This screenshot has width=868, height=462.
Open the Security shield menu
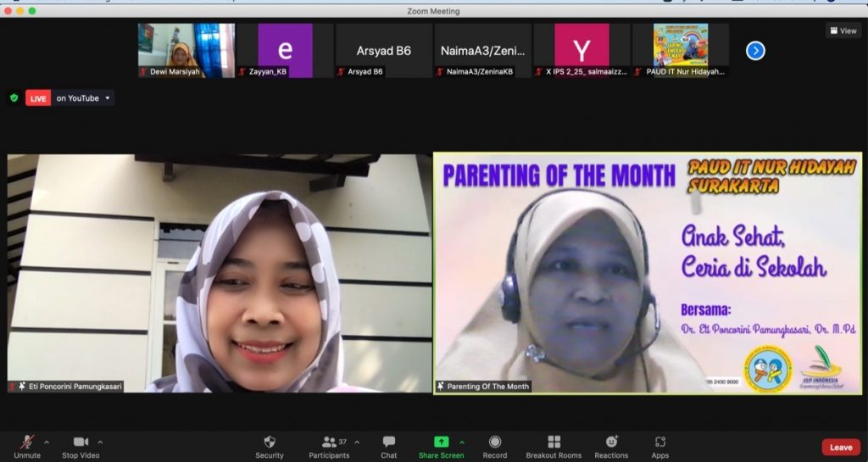click(x=270, y=447)
